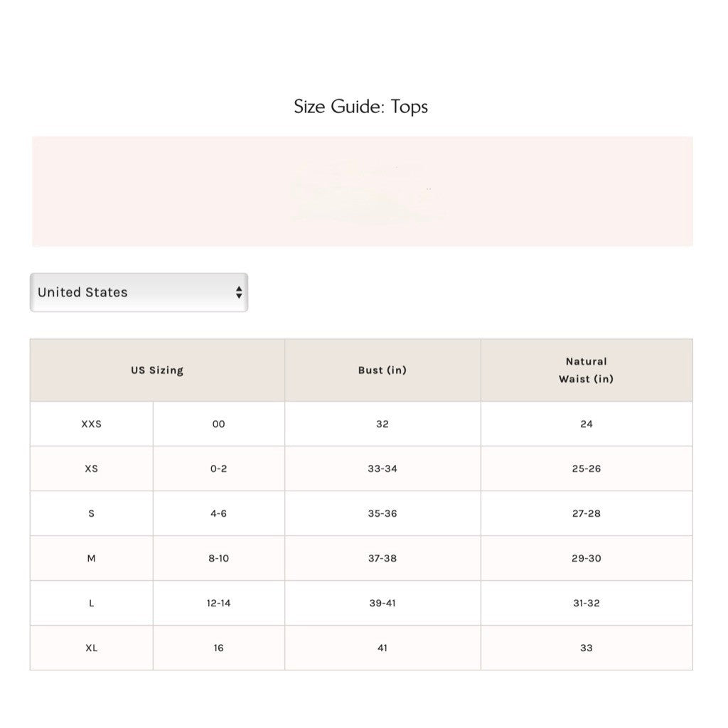Click the Size Guide: Tops heading
This screenshot has width=728, height=728.
pos(360,107)
